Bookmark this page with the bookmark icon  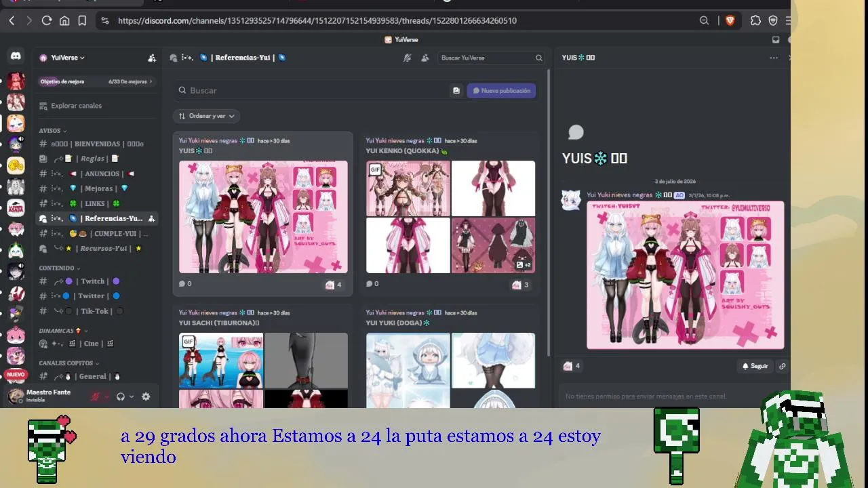(x=82, y=21)
